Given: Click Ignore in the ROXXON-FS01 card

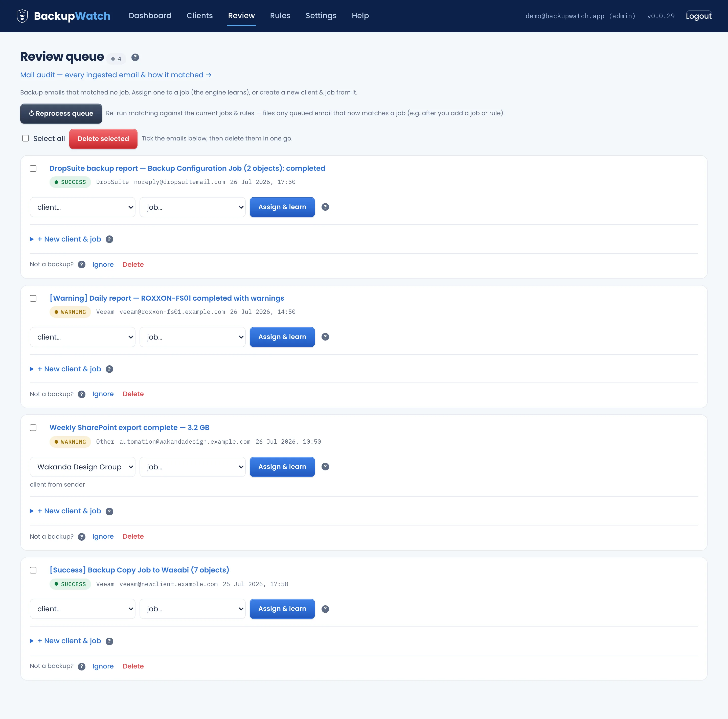Looking at the screenshot, I should (x=103, y=394).
